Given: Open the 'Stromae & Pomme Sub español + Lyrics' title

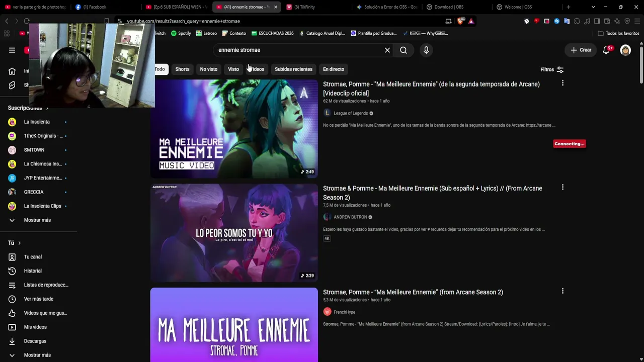Looking at the screenshot, I should coord(433,193).
